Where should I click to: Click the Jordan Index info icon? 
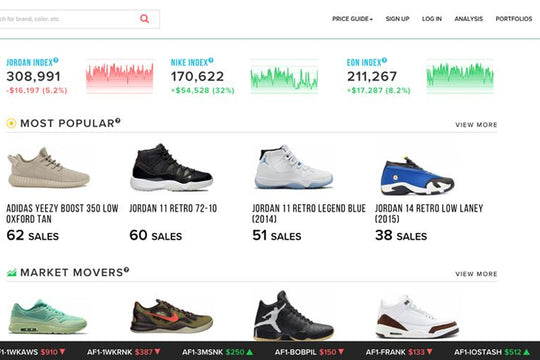click(x=56, y=60)
